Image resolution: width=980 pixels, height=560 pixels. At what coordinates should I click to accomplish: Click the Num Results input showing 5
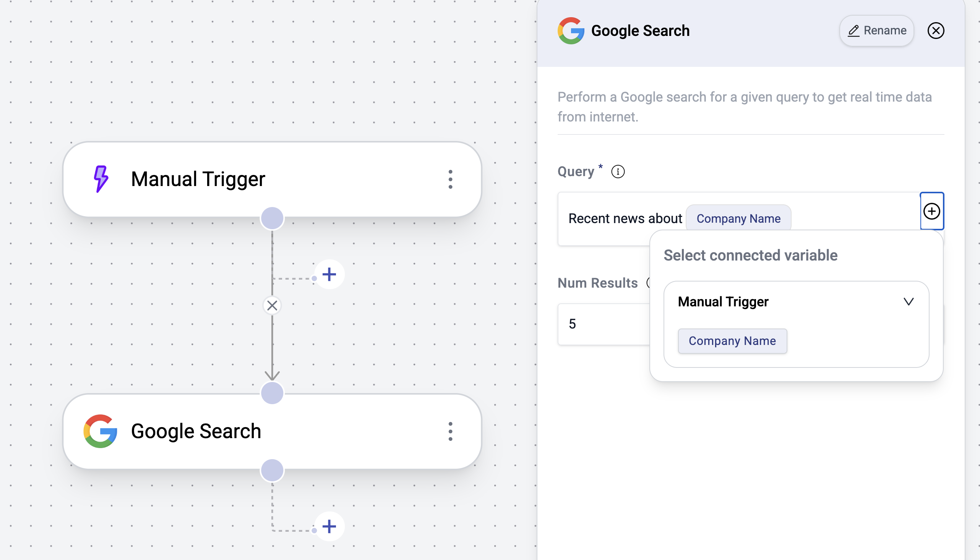[604, 324]
